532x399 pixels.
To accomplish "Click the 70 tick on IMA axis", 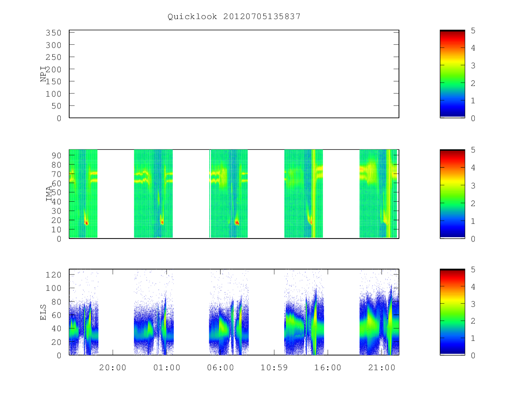I will (56, 174).
